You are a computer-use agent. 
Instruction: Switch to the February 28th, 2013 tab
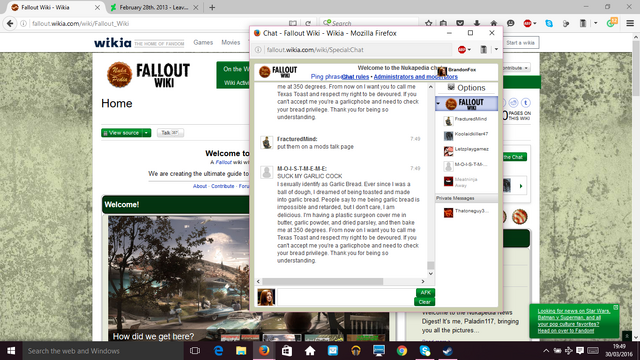point(153,7)
